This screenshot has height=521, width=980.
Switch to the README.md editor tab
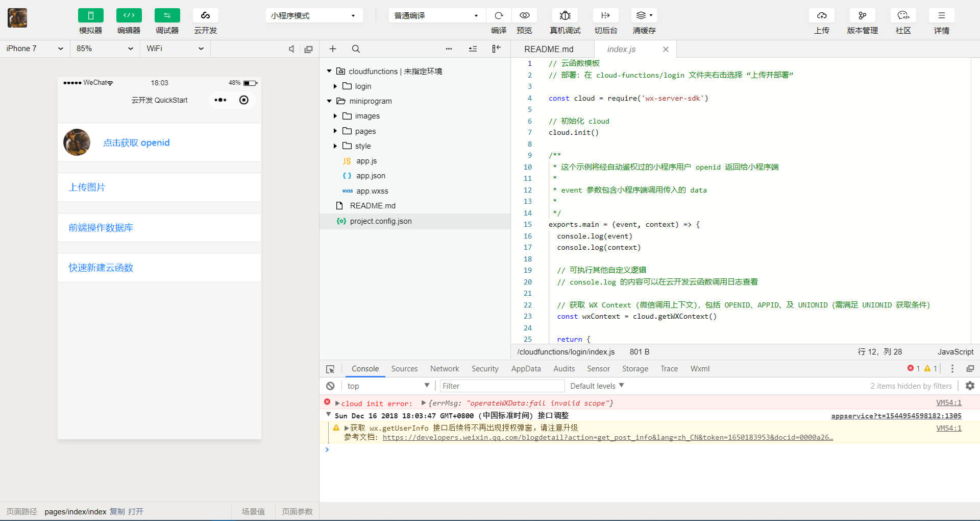tap(549, 49)
